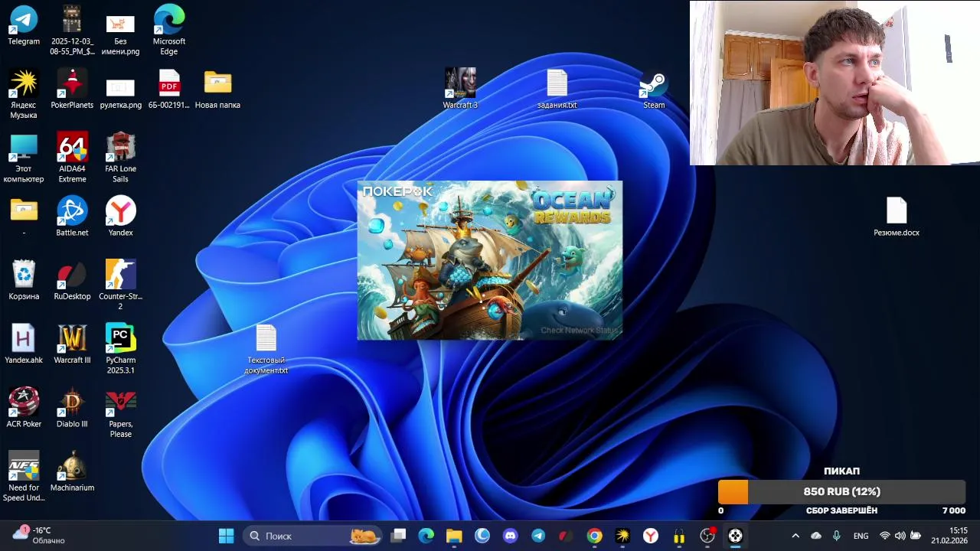
Task: Open PyCharm 2025.3.1
Action: (120, 349)
